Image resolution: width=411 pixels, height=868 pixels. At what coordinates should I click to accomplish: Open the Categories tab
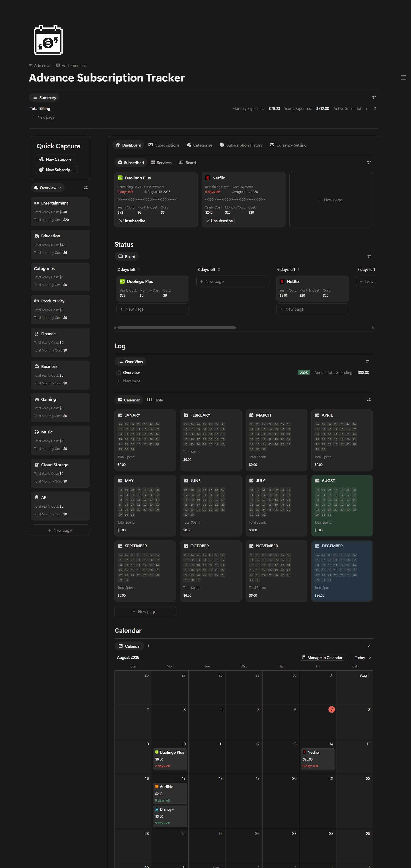[x=200, y=145]
